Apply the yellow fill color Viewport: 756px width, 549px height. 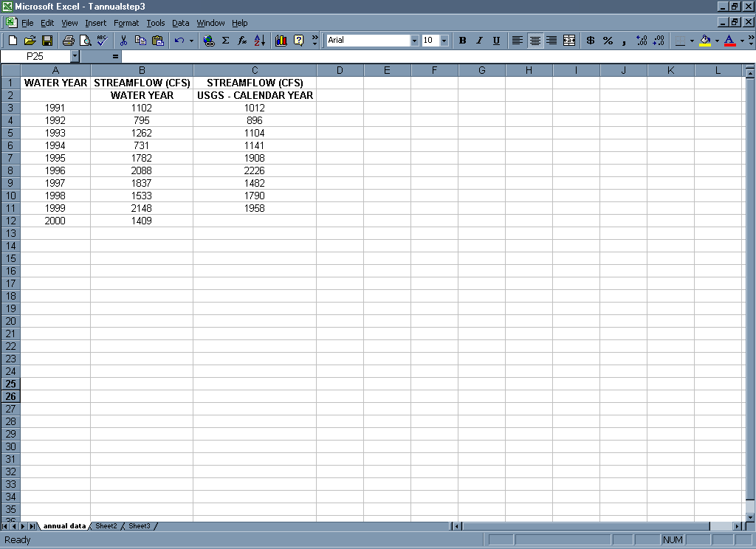705,41
